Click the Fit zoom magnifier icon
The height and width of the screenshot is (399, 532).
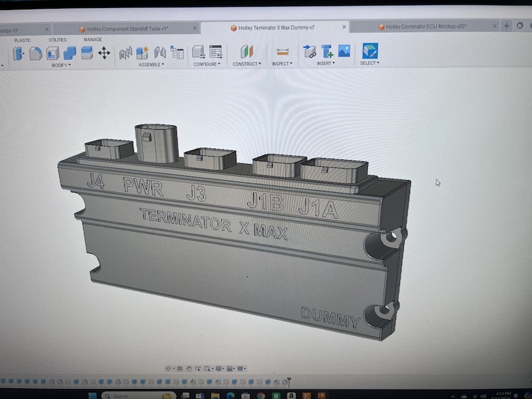point(207,368)
